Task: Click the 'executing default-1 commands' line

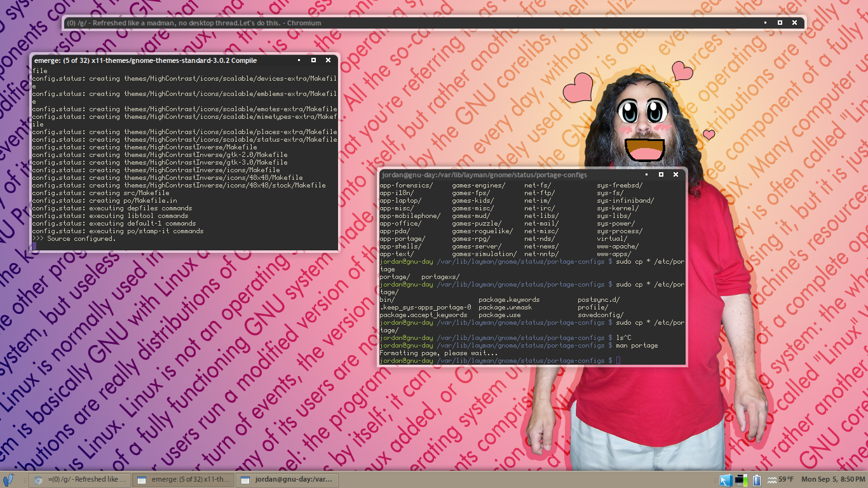Action: click(114, 224)
